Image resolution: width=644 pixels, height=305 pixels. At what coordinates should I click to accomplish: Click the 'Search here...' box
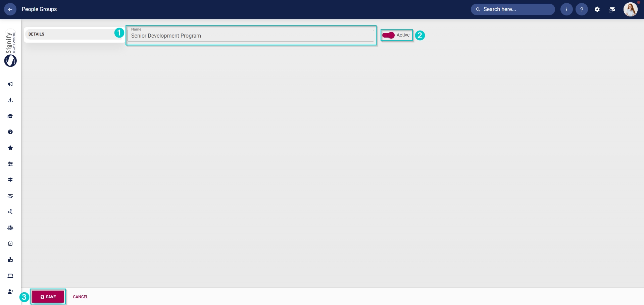click(x=513, y=9)
